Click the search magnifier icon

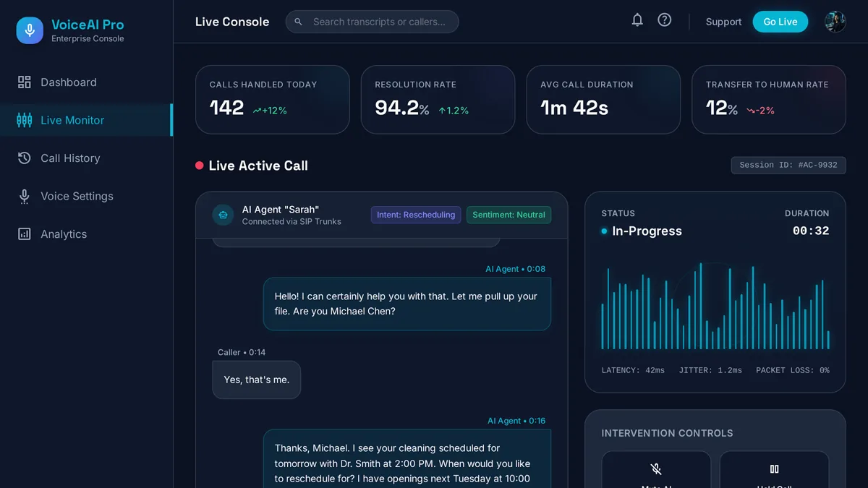[x=299, y=22]
